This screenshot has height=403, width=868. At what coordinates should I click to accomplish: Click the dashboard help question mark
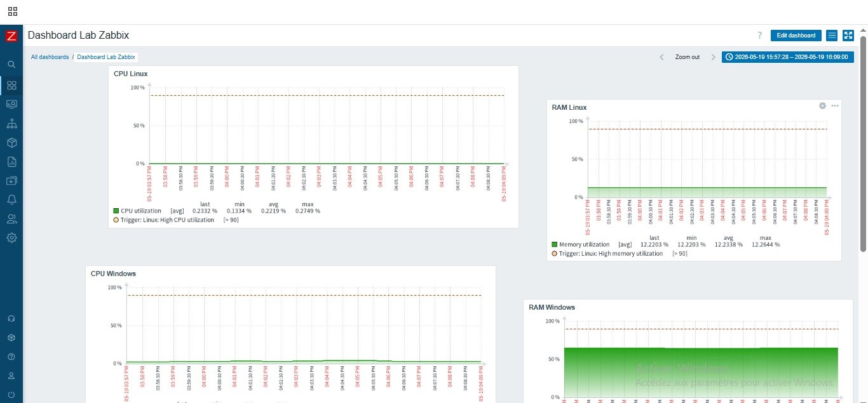[x=759, y=36]
